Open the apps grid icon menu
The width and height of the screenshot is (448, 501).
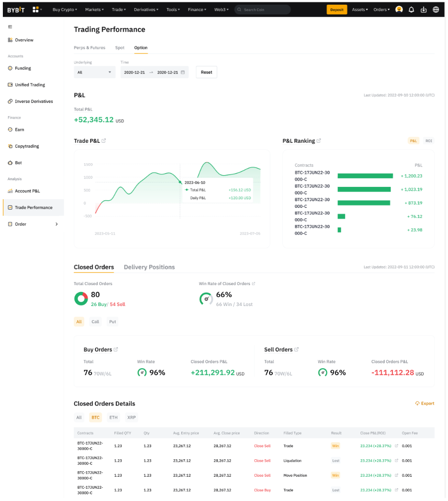tap(37, 9)
